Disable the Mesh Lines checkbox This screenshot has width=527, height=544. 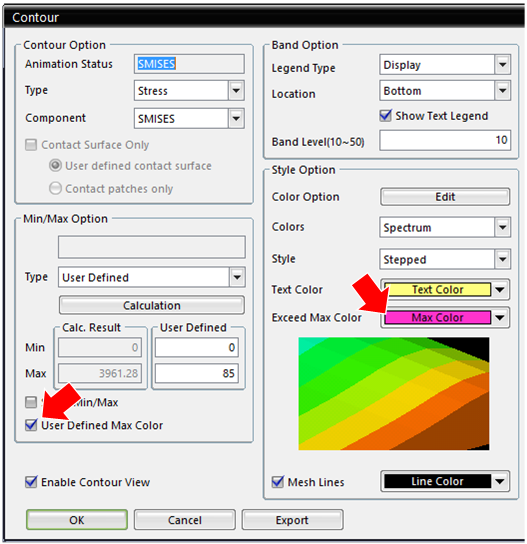click(x=278, y=482)
